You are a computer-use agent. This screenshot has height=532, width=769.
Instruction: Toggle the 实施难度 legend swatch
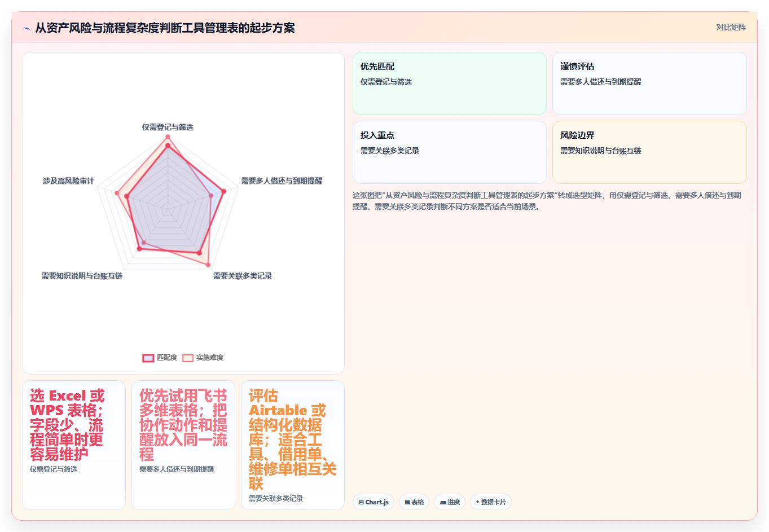pyautogui.click(x=188, y=358)
